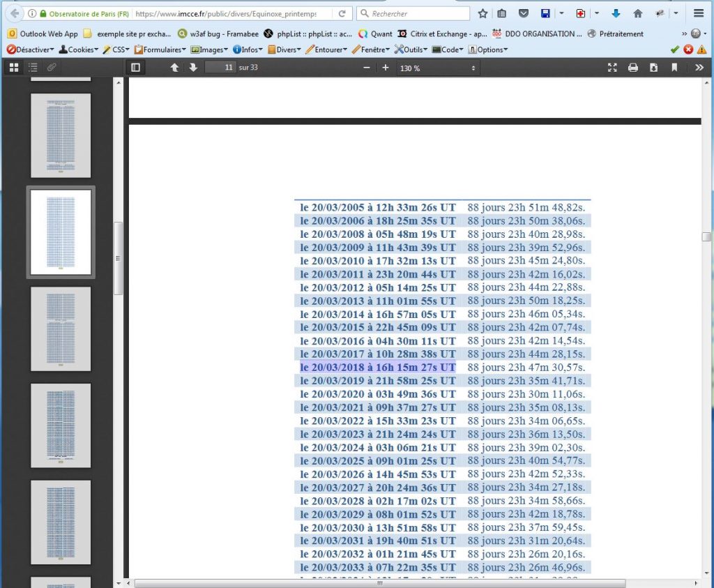Show the page thumbnails view
Image resolution: width=714 pixels, height=588 pixels.
tap(14, 68)
